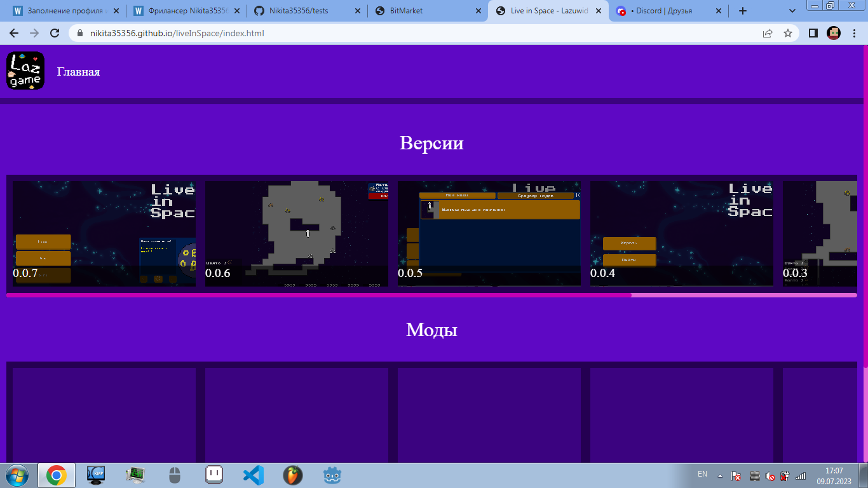Go forward in browser history
The height and width of the screenshot is (488, 868).
point(34,33)
